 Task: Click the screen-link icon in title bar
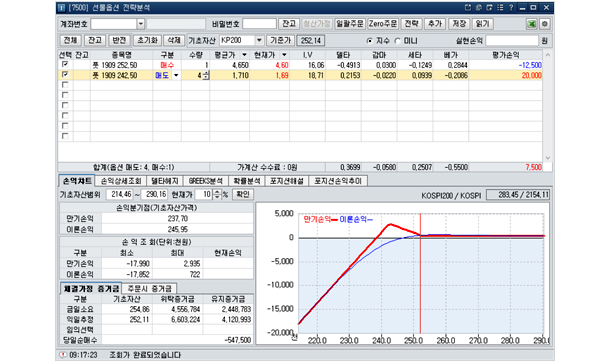tap(489, 7)
